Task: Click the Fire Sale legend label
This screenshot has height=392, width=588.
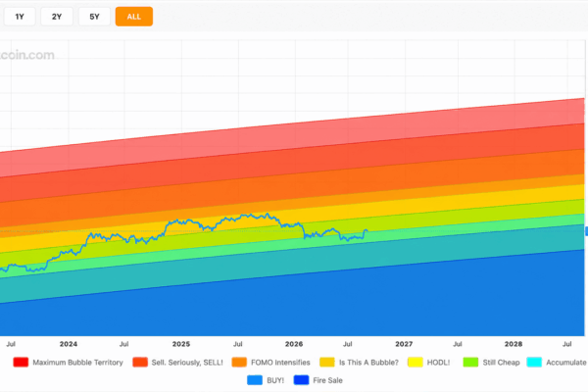Action: [327, 380]
